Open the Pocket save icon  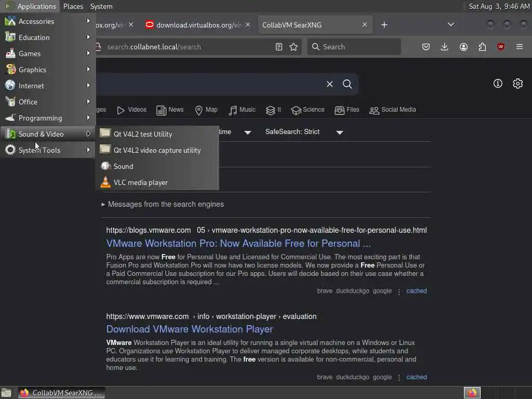pyautogui.click(x=426, y=47)
